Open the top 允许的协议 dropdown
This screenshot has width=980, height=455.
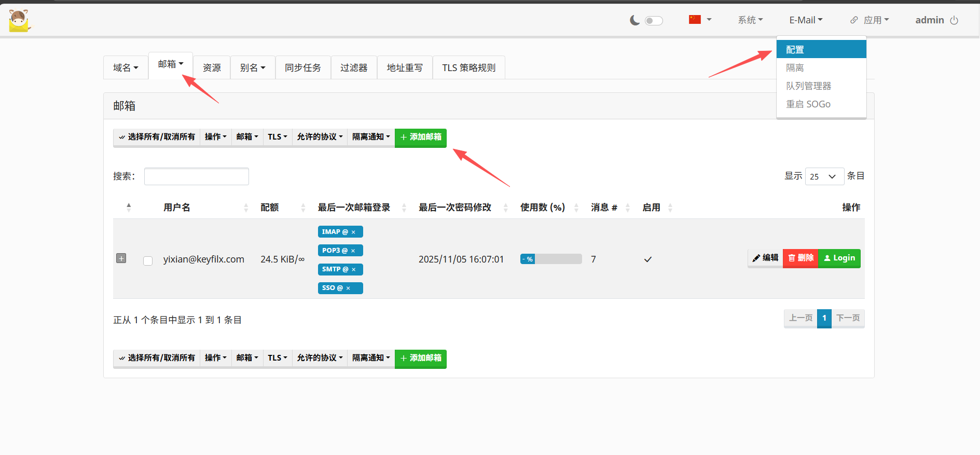320,137
